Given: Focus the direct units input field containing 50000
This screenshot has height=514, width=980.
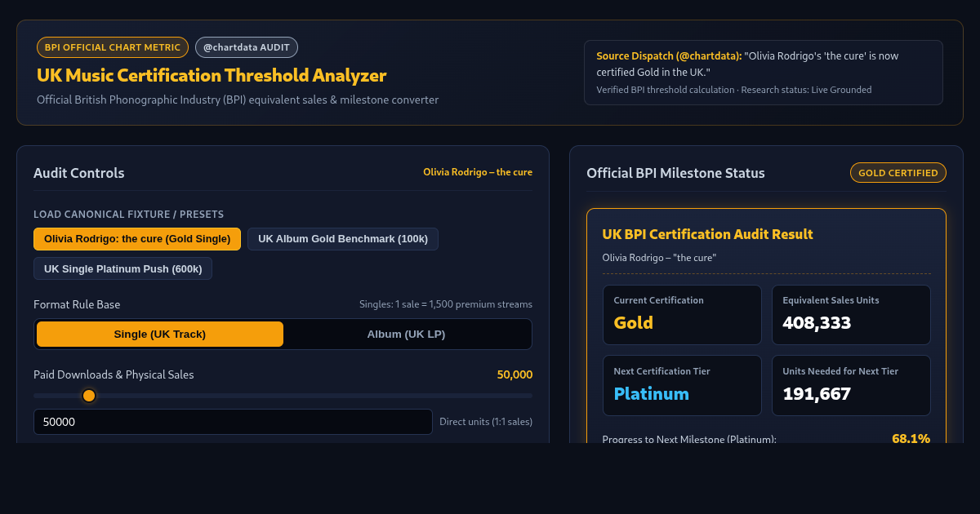Looking at the screenshot, I should [233, 422].
